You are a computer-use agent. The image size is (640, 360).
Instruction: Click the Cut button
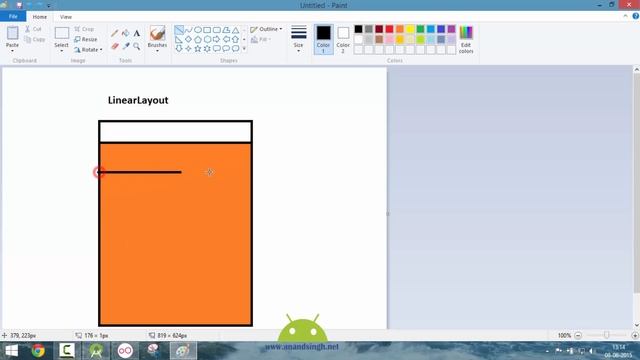coord(33,29)
